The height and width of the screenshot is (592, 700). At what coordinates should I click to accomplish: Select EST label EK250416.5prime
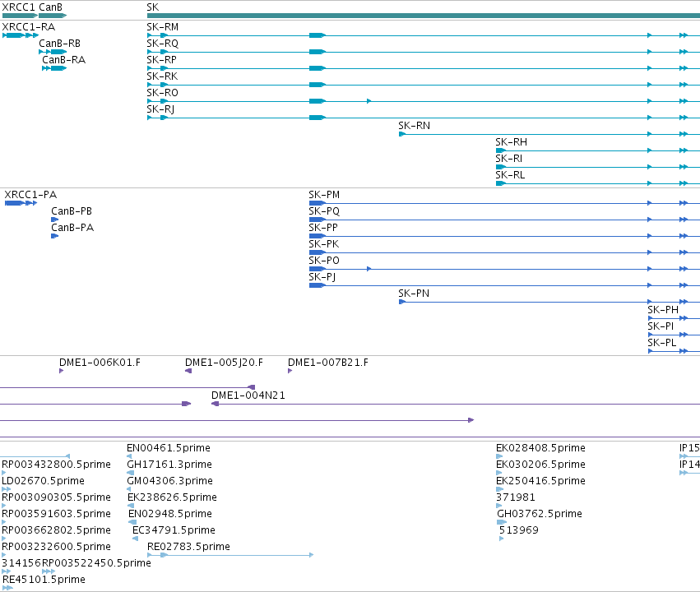(540, 481)
